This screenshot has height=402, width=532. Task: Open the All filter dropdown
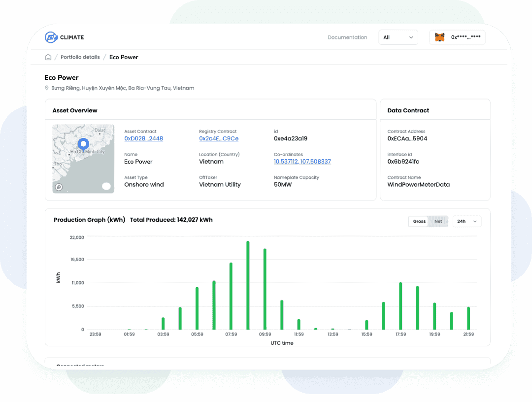[398, 37]
